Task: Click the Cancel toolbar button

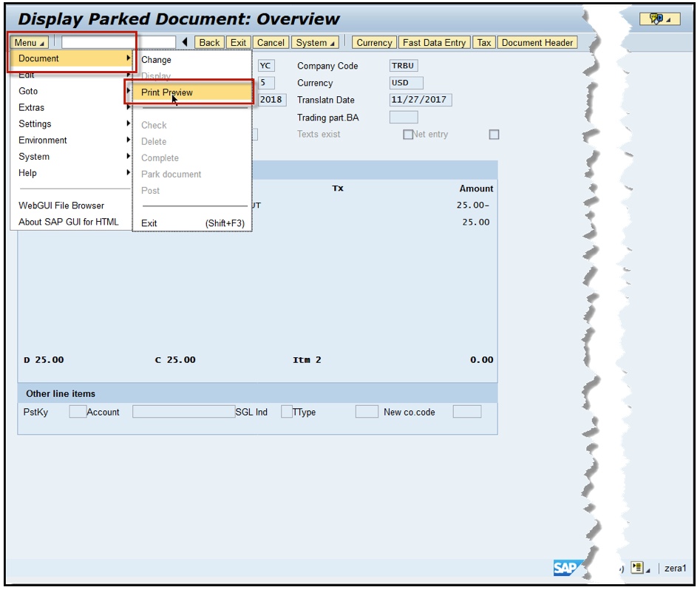Action: [x=271, y=42]
